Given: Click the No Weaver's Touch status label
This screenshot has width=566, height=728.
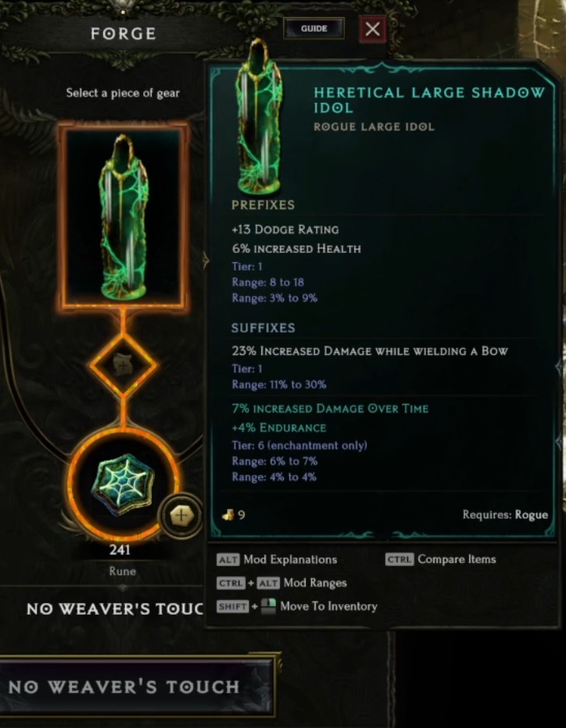Looking at the screenshot, I should coord(115,609).
